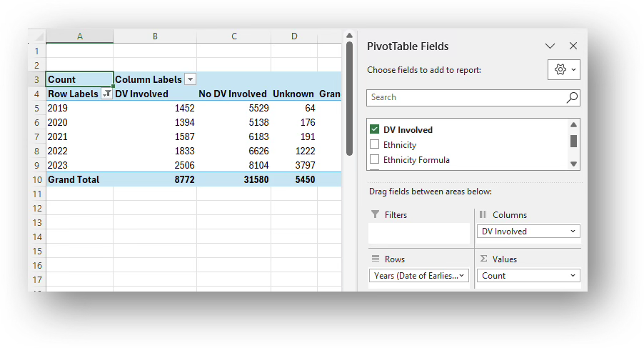This screenshot has height=348, width=644.
Task: Close the PivotTable Fields pane
Action: 573,46
